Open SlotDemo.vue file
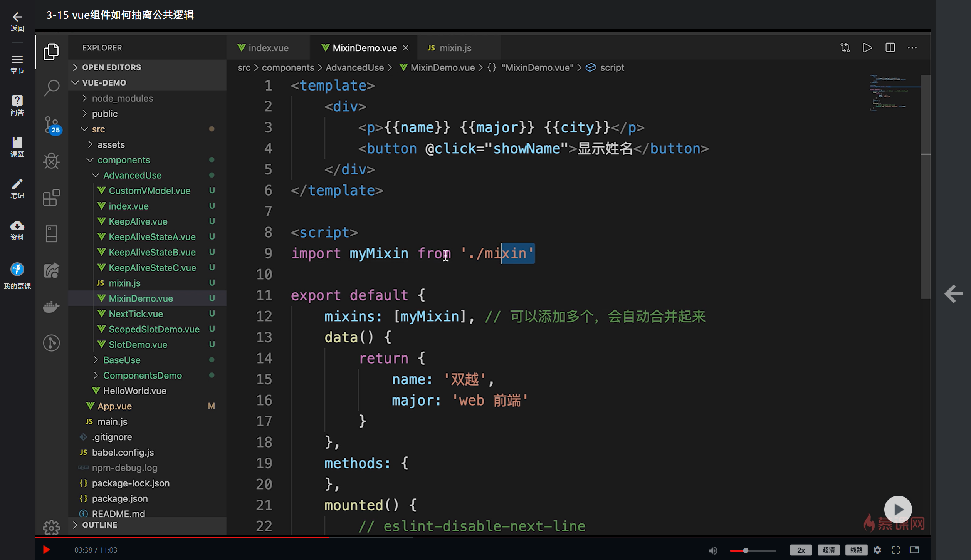The image size is (971, 560). [147, 345]
